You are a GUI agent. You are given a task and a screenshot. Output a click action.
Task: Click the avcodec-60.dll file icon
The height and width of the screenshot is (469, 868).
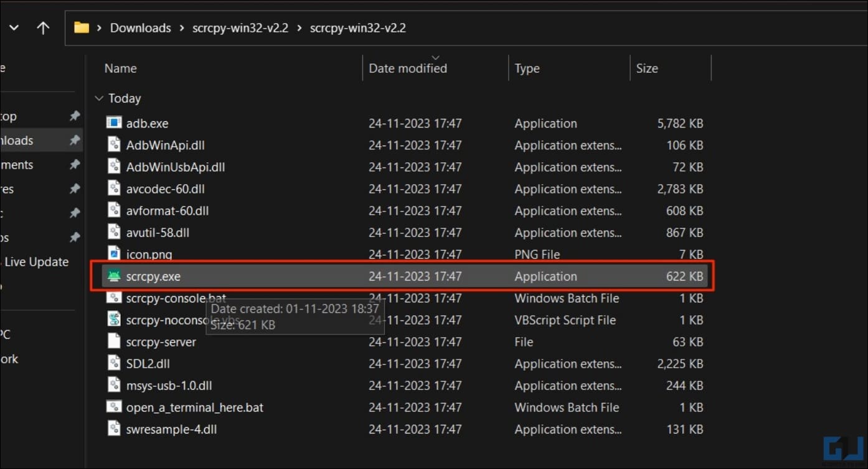[x=114, y=188]
